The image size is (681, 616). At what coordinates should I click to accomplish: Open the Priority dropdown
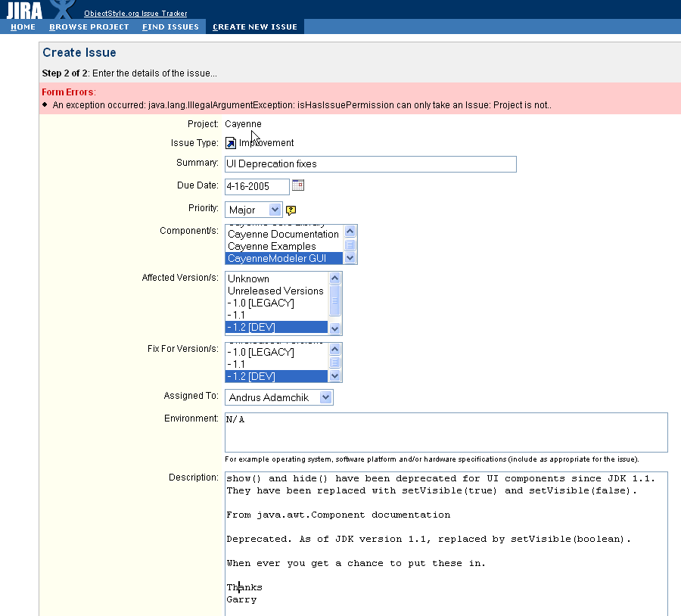253,210
